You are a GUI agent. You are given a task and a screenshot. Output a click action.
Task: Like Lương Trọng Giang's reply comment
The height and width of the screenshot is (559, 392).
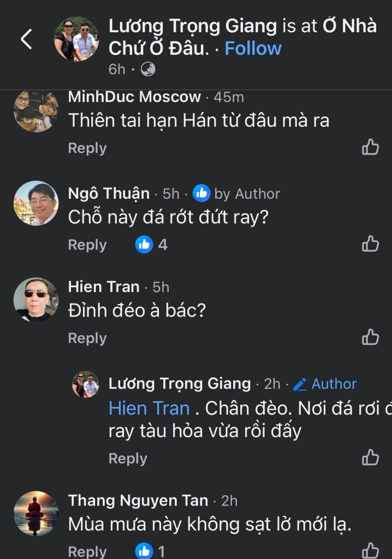pyautogui.click(x=370, y=457)
